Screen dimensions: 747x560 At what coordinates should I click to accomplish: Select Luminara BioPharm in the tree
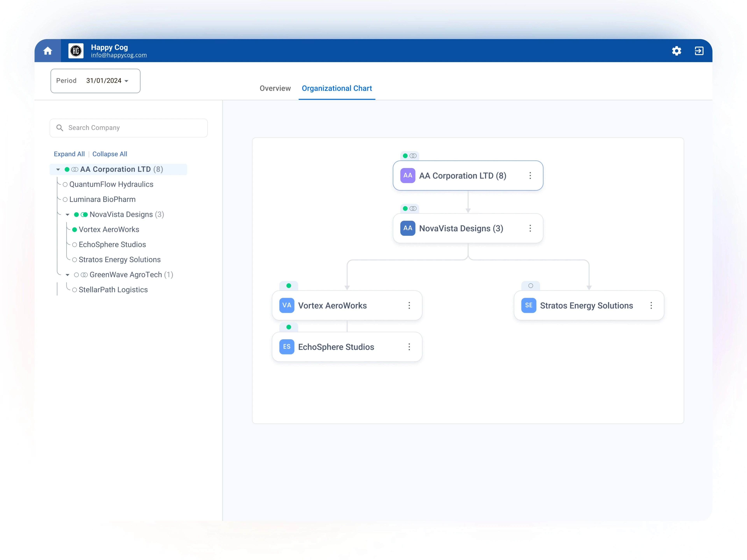click(102, 199)
